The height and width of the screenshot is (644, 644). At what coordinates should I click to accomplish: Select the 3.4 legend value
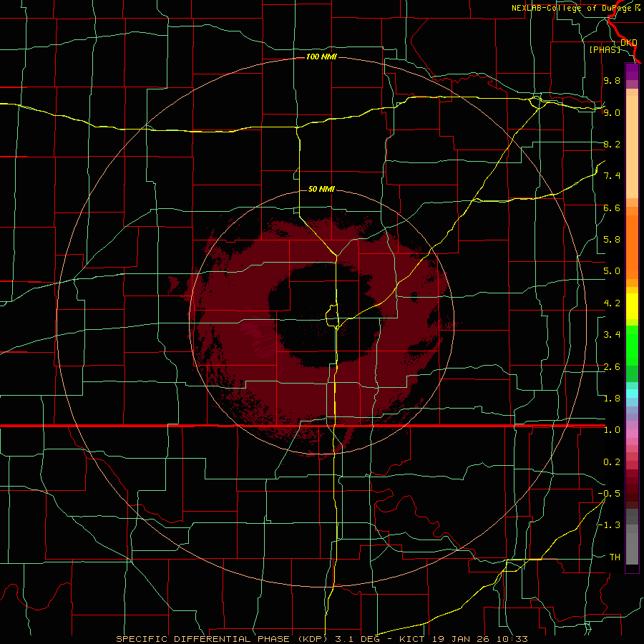pyautogui.click(x=612, y=335)
